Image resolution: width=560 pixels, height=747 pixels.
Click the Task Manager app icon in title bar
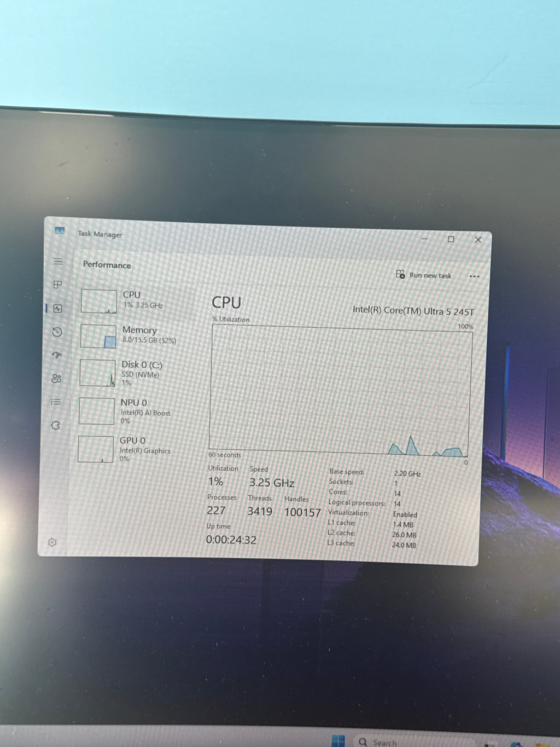(x=60, y=231)
